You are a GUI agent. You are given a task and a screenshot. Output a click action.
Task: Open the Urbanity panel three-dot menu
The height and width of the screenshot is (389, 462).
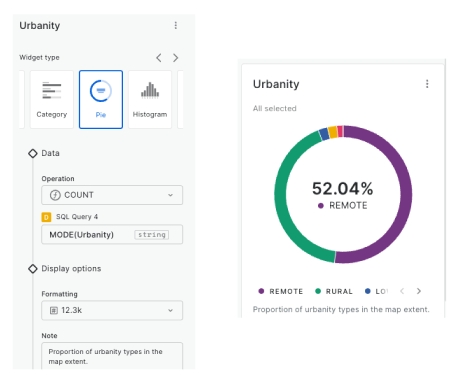[x=176, y=25]
